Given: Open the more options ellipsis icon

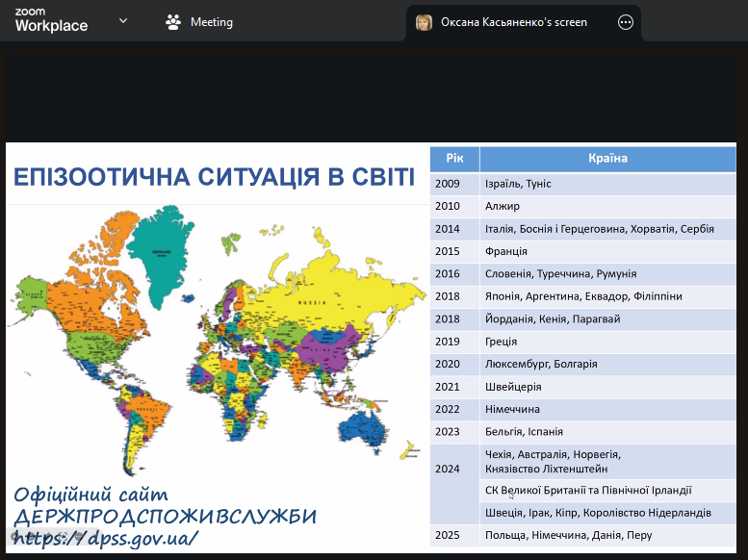Looking at the screenshot, I should tap(626, 22).
